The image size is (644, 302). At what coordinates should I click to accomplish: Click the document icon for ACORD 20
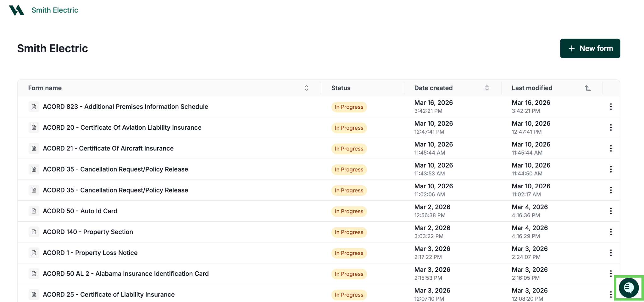34,128
